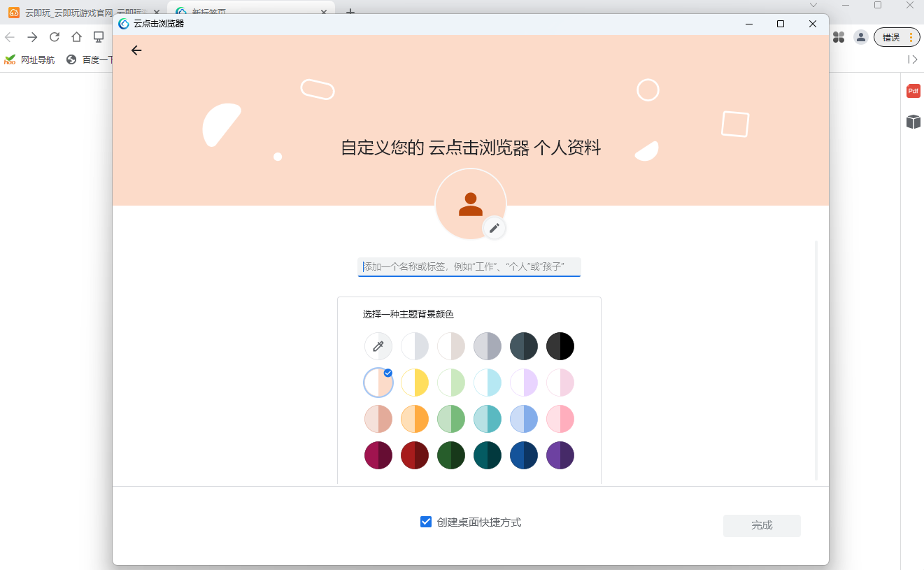Click the eyedropper custom color icon
This screenshot has height=570, width=924.
coord(378,345)
